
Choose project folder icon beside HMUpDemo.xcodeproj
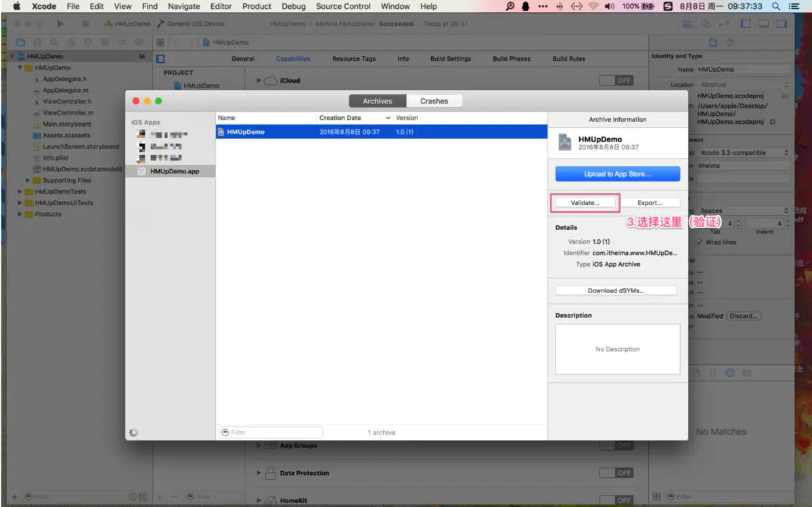click(x=784, y=96)
